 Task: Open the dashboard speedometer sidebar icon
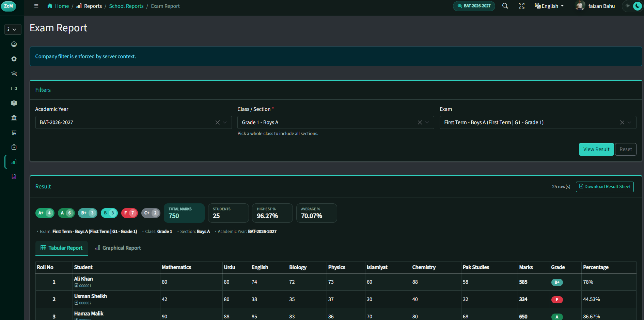(14, 44)
